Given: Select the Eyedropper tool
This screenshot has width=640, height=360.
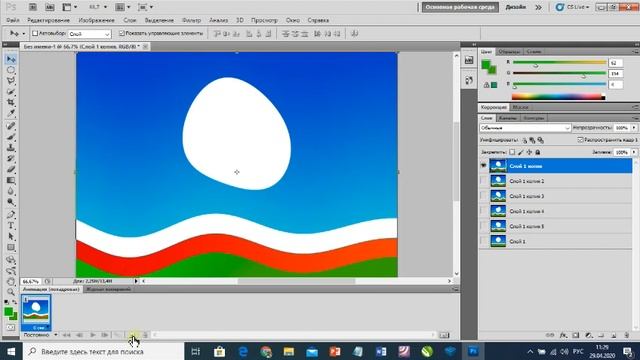Looking at the screenshot, I should point(11,113).
